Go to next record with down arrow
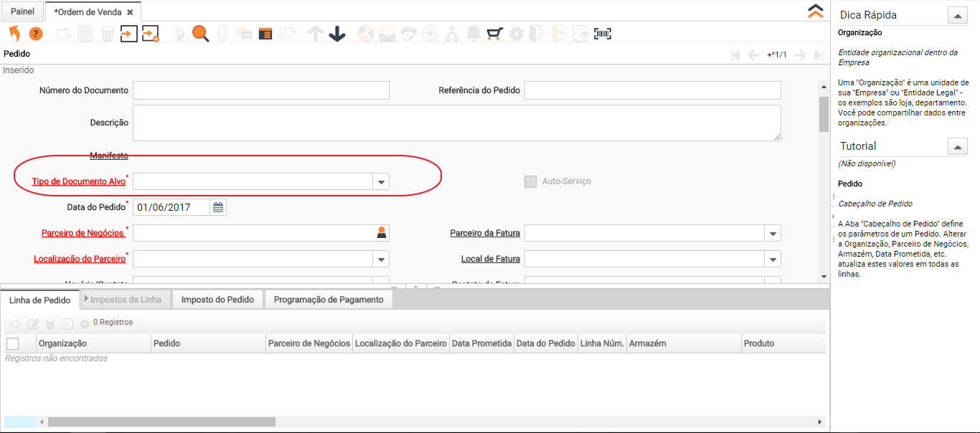Image resolution: width=980 pixels, height=433 pixels. click(x=337, y=33)
